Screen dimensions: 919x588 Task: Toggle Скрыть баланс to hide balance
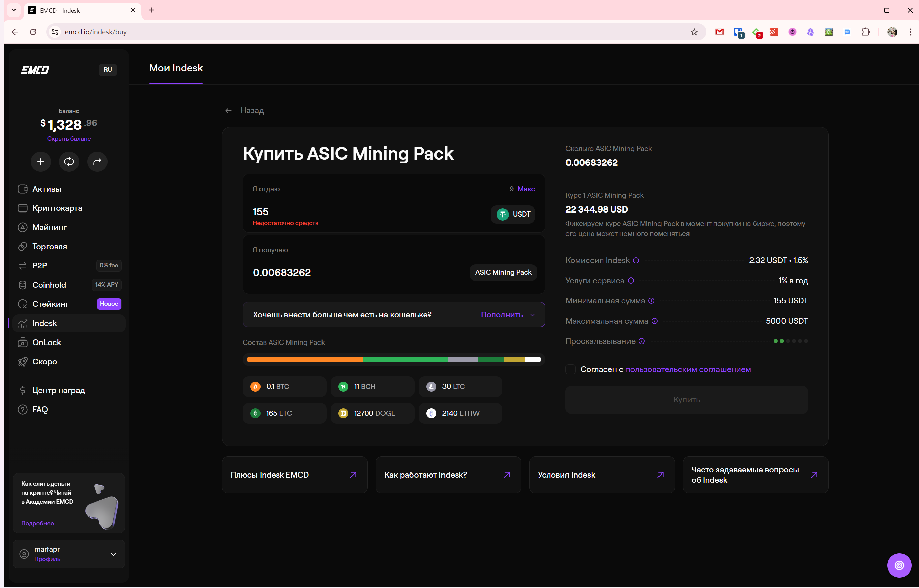pos(69,139)
